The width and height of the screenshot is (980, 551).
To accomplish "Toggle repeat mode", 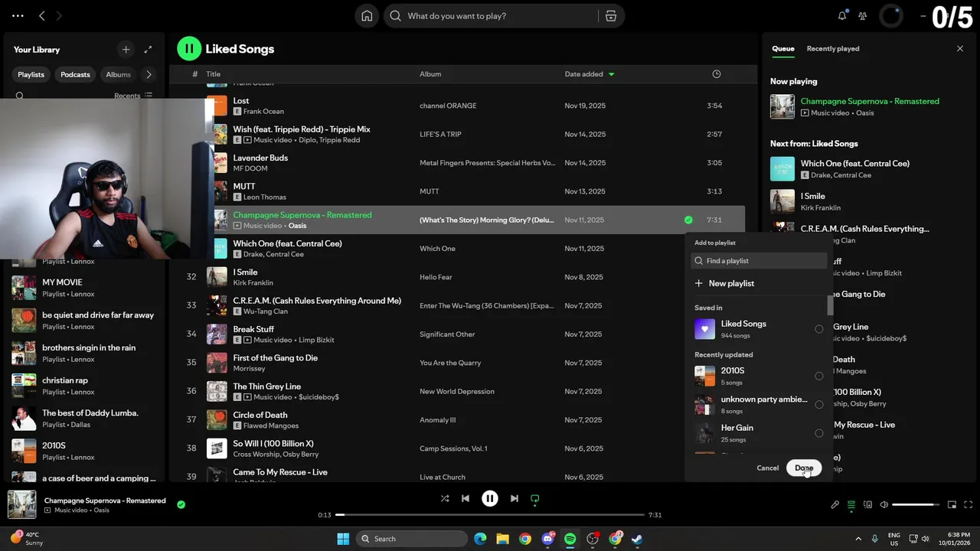I will (535, 498).
